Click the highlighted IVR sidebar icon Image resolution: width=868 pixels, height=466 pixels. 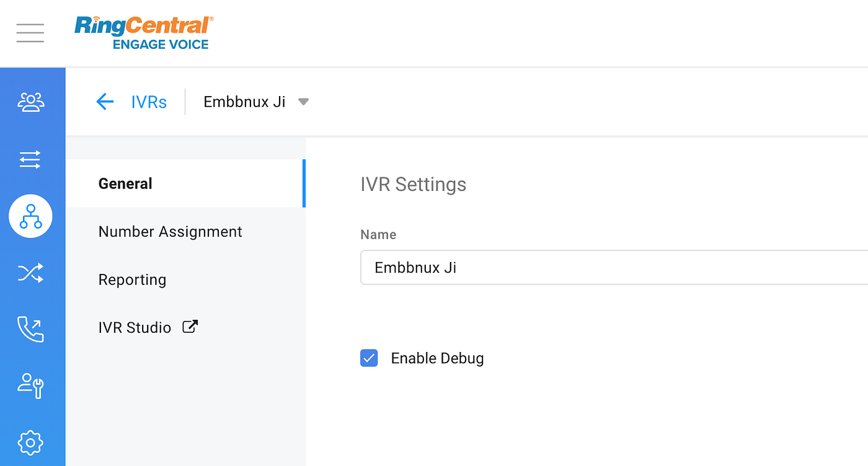[x=31, y=216]
